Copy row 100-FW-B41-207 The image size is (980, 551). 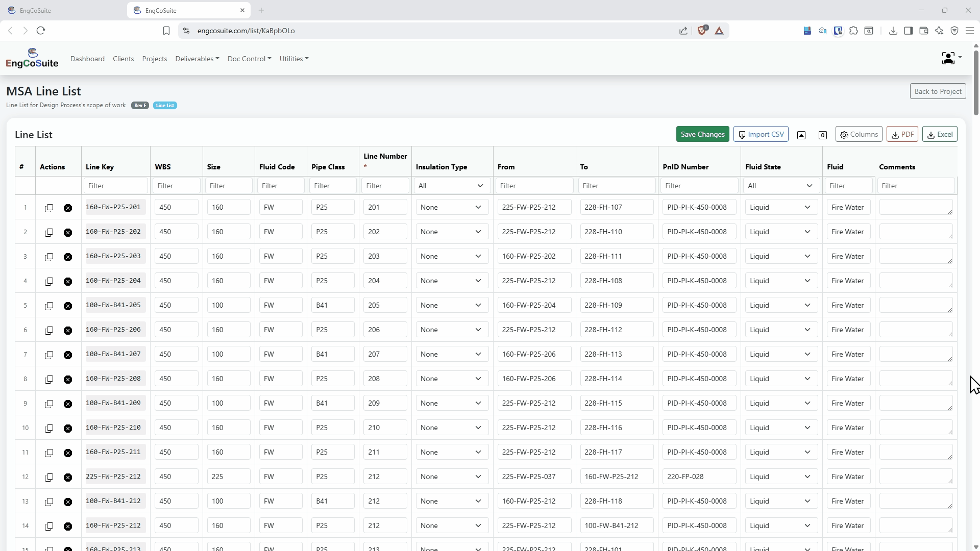(x=49, y=355)
